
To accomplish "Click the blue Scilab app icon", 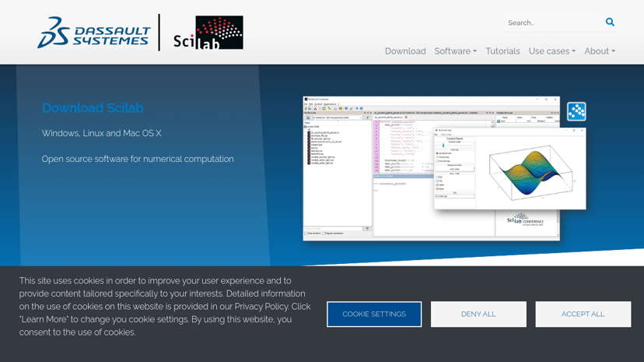I will (576, 111).
